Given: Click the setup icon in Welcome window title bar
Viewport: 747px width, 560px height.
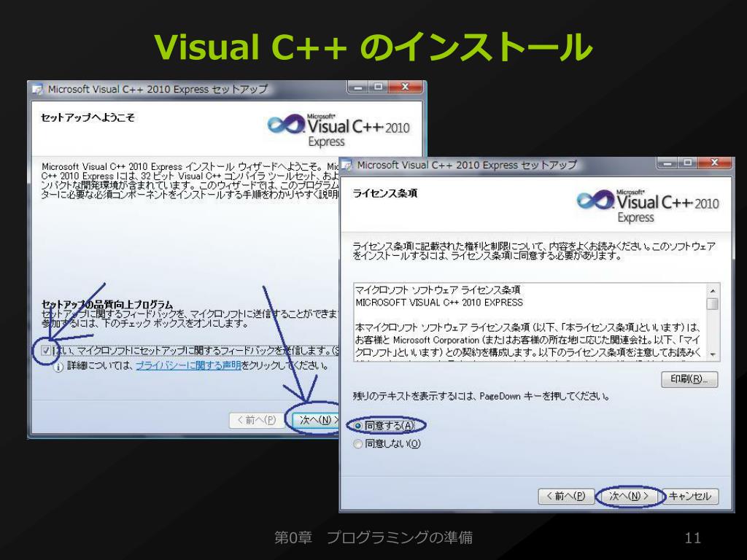Looking at the screenshot, I should [37, 89].
